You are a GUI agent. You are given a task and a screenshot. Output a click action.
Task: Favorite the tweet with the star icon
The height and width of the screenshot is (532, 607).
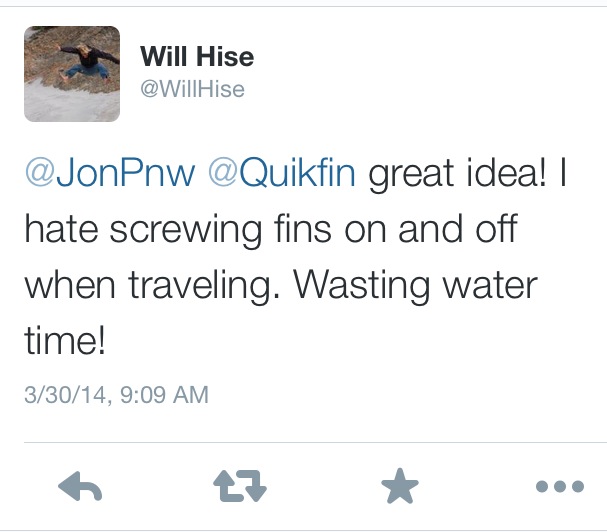(400, 486)
